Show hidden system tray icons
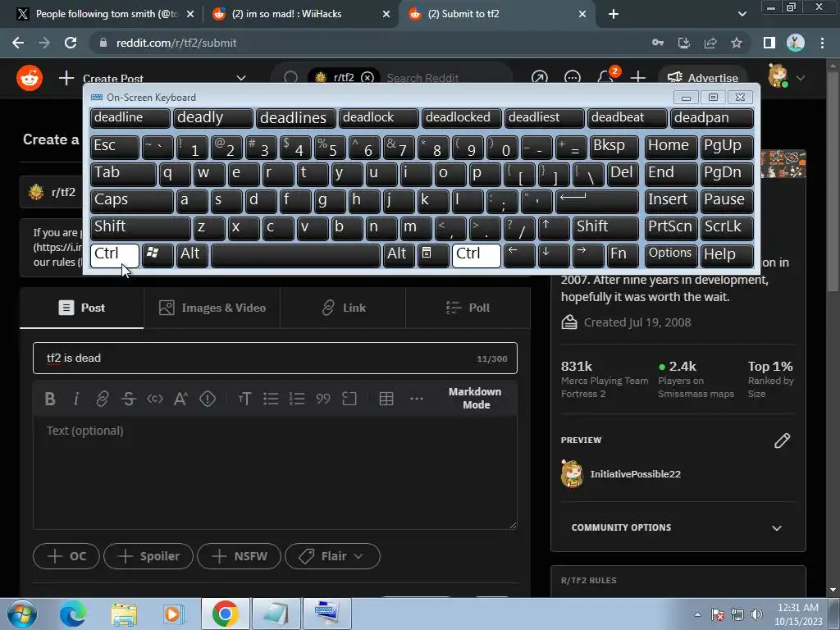This screenshot has width=840, height=630. tap(697, 614)
